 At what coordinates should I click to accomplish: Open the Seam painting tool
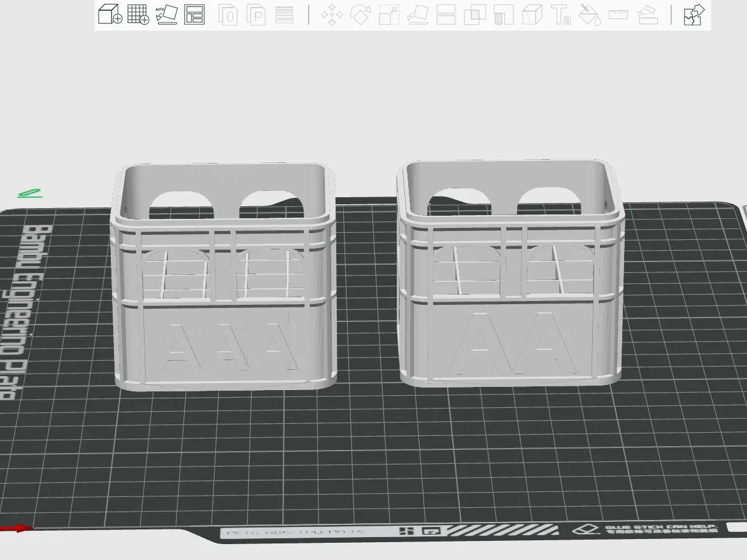[x=648, y=16]
